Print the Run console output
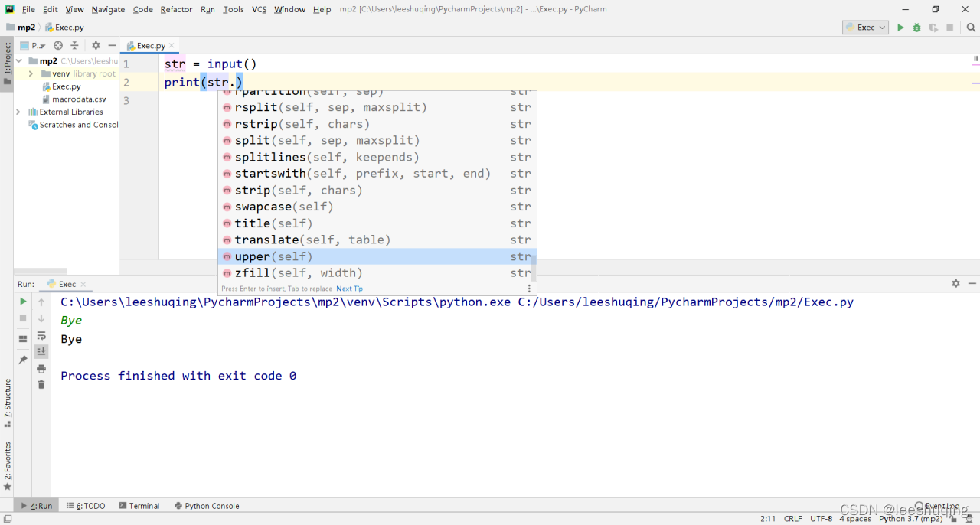 pyautogui.click(x=41, y=368)
